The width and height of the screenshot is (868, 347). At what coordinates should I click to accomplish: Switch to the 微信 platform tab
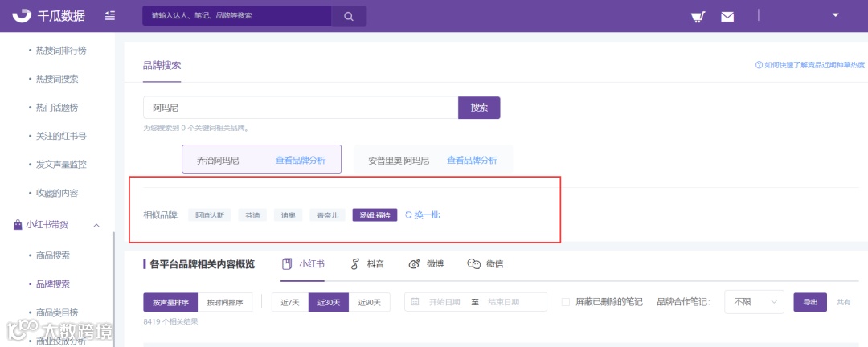point(485,264)
